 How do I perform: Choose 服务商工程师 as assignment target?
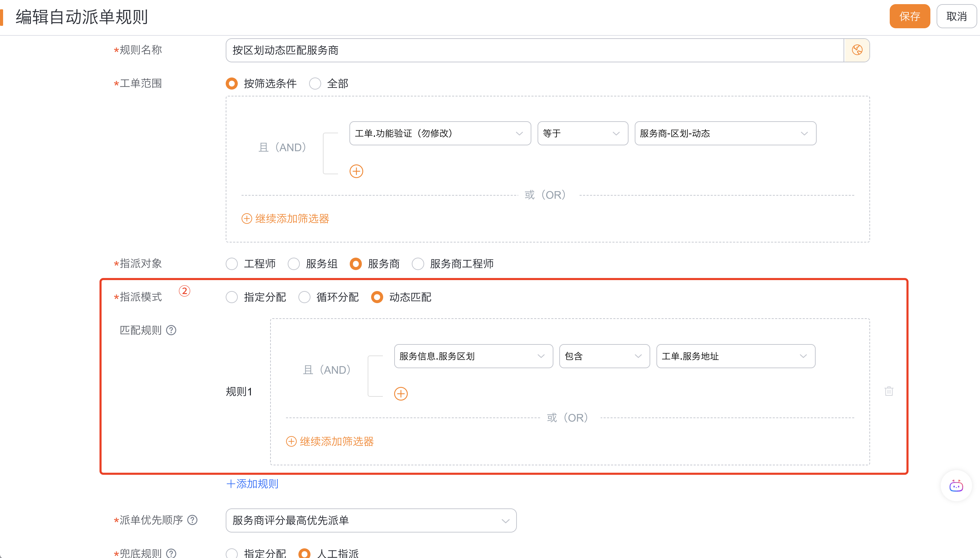[418, 263]
